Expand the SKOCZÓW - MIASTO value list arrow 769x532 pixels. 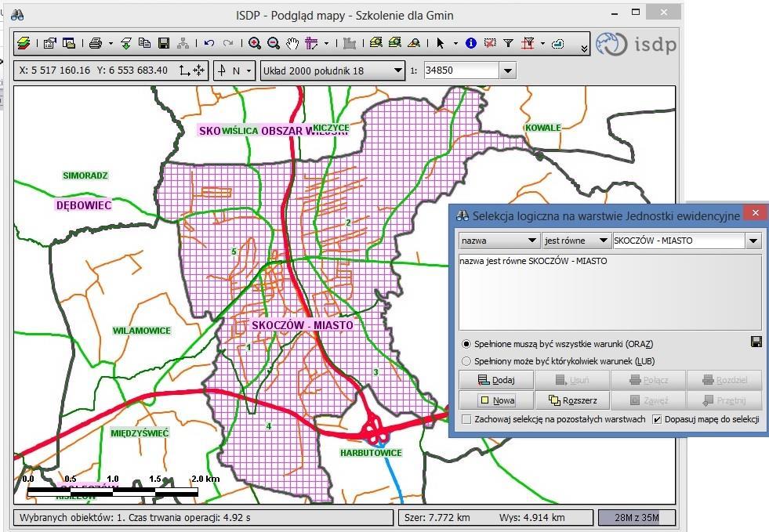[x=753, y=241]
